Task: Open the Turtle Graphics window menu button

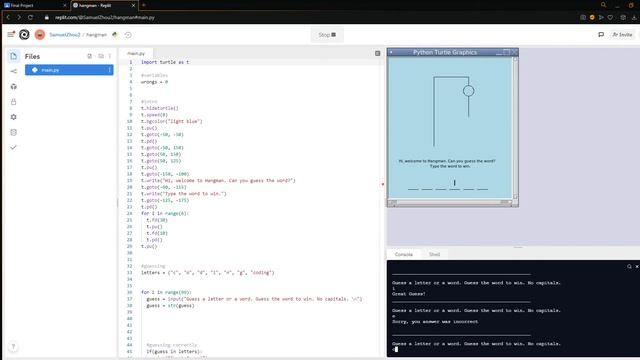Action: pos(391,52)
